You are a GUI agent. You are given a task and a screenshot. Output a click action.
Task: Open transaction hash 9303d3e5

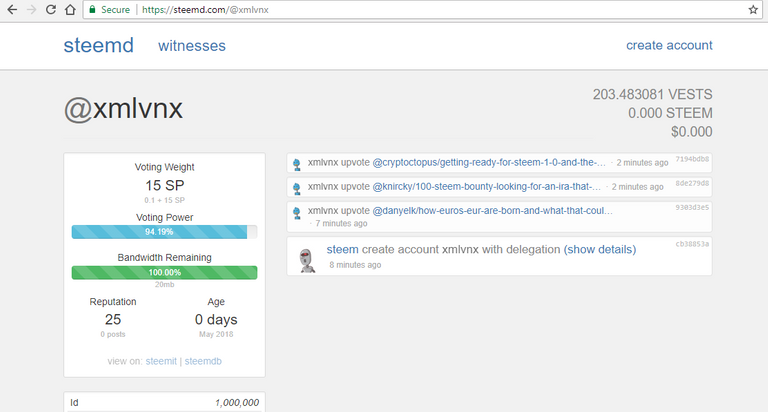[692, 207]
